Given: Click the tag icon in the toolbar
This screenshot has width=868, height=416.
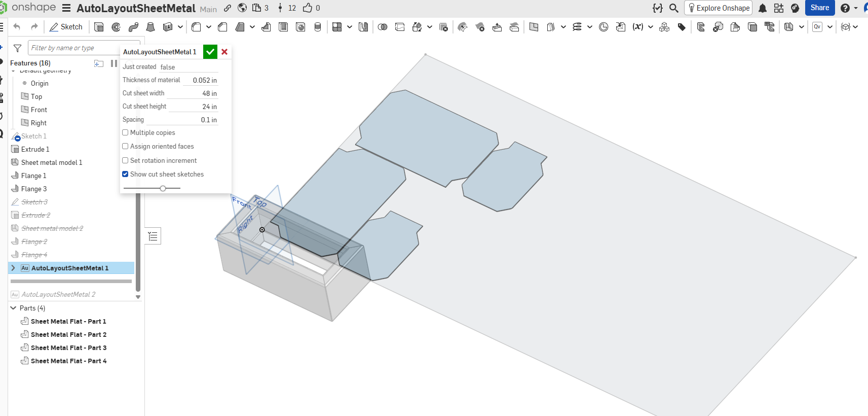Looking at the screenshot, I should 682,27.
